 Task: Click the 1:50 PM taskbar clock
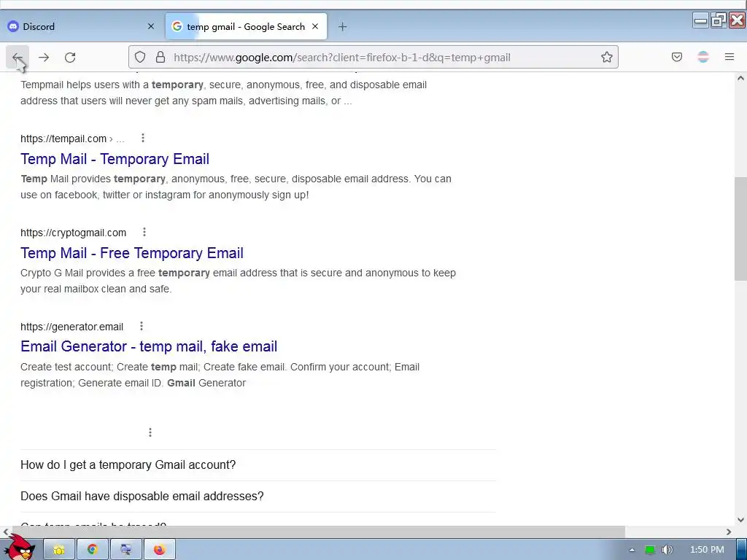[707, 550]
